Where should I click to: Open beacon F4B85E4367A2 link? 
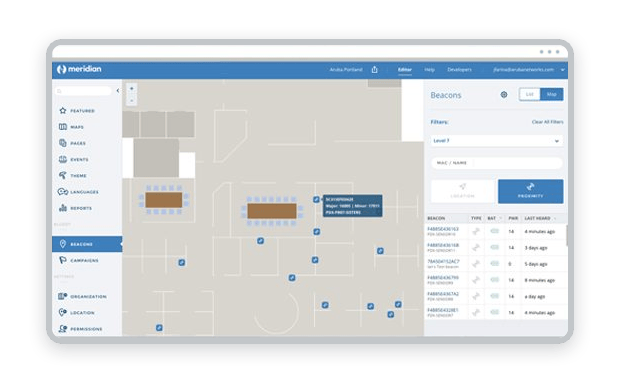(443, 294)
